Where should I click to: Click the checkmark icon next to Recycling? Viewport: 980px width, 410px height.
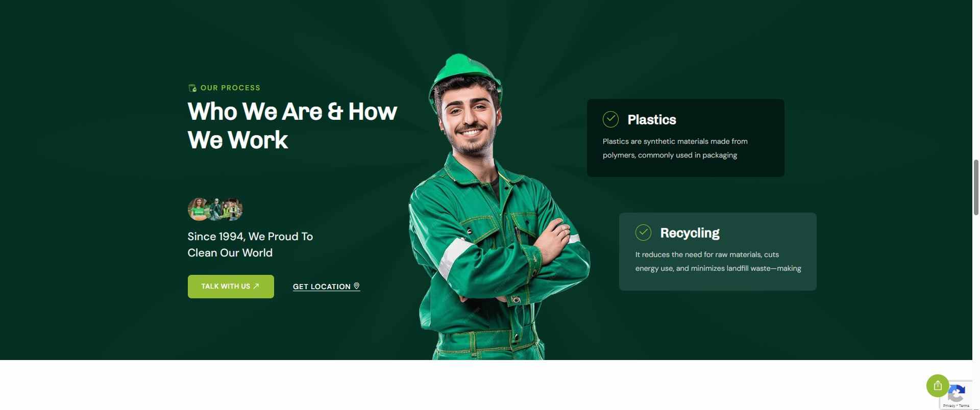tap(643, 233)
